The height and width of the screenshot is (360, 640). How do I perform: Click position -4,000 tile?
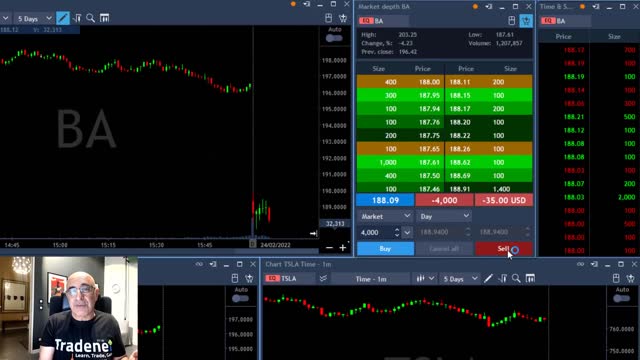click(x=444, y=200)
